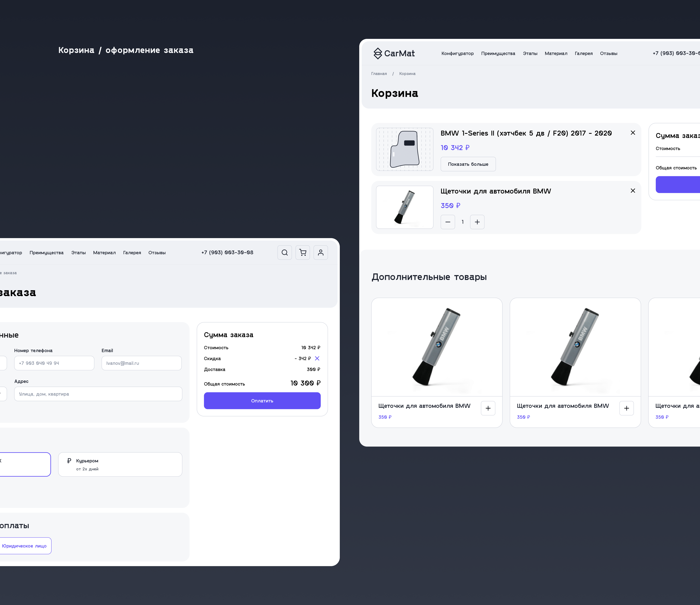Viewport: 700px width, 605px height.
Task: Go to Галерея in checkout navigation
Action: pos(132,253)
